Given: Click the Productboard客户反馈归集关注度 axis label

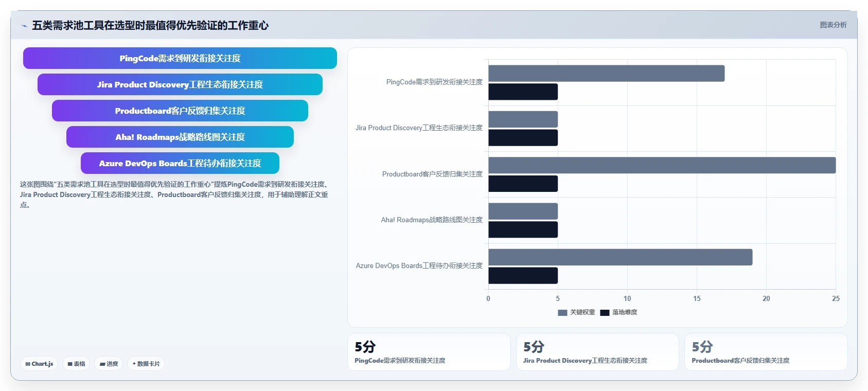Looking at the screenshot, I should 432,174.
